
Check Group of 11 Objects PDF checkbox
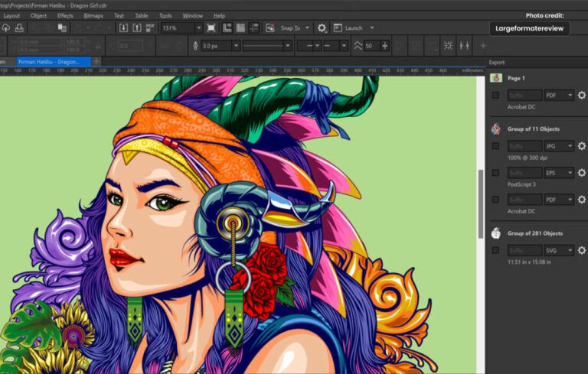[x=495, y=200]
